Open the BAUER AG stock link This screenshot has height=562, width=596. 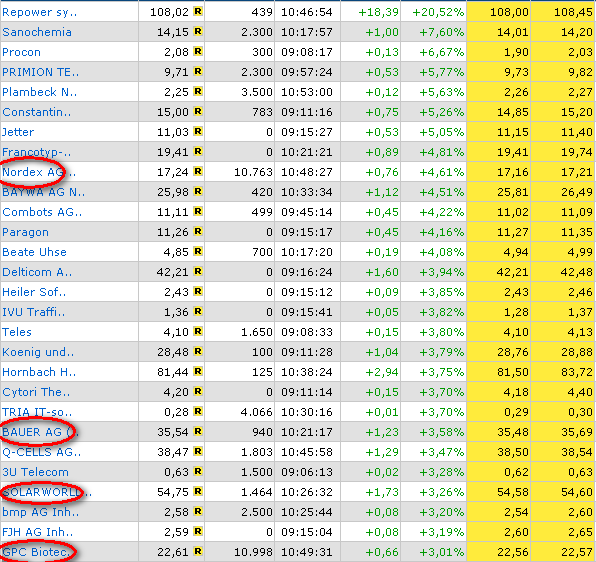click(32, 432)
